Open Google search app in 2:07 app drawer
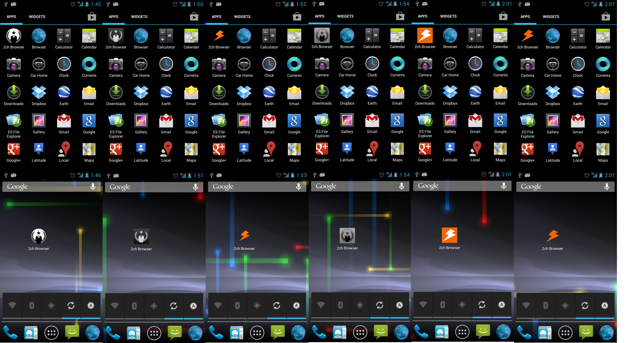Viewport: 644px width, 343px height. (x=603, y=123)
